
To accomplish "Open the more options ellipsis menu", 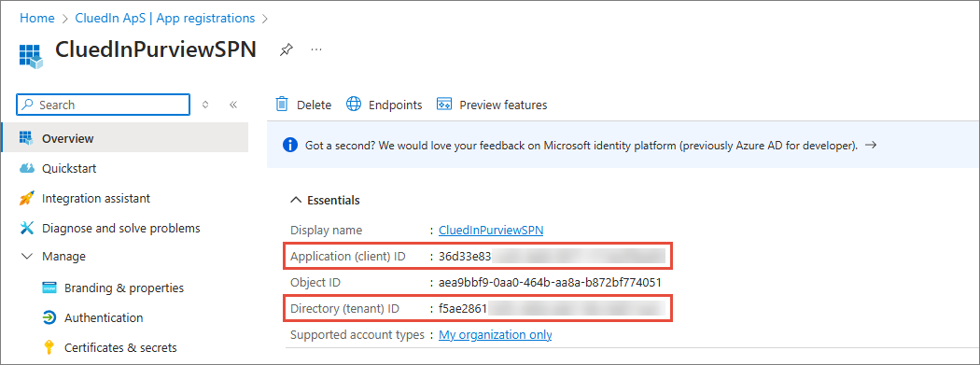I will tap(316, 49).
